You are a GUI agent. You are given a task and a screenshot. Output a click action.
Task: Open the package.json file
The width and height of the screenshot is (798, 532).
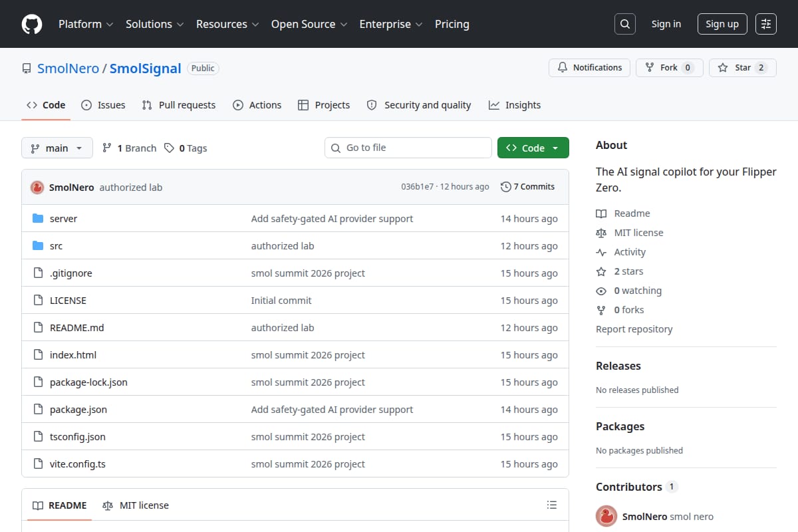(x=78, y=410)
